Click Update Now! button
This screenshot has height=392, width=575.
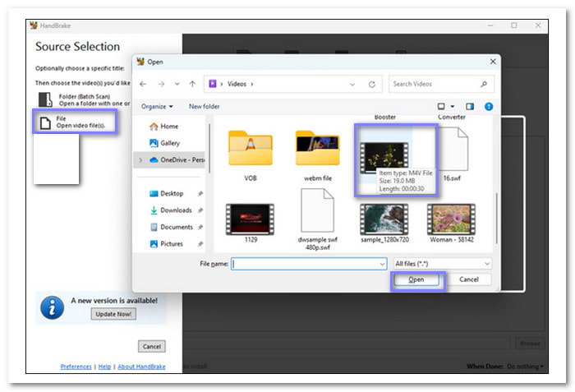click(113, 314)
